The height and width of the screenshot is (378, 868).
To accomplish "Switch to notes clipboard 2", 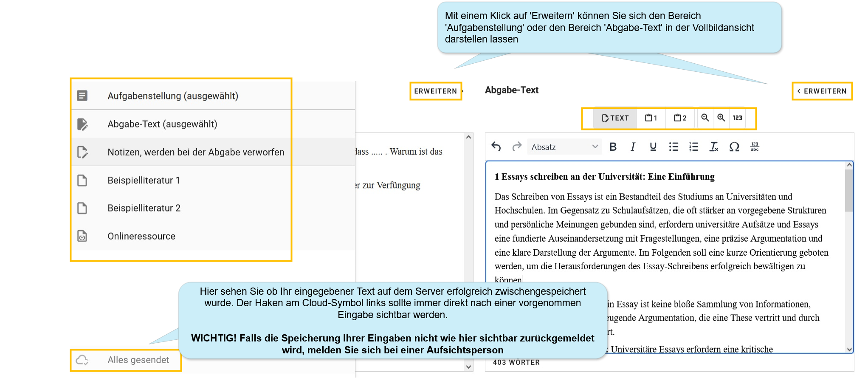I will click(x=680, y=118).
